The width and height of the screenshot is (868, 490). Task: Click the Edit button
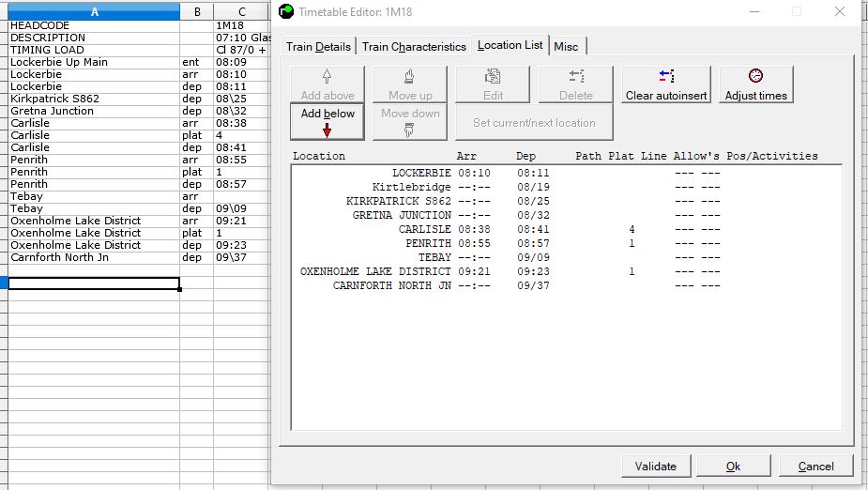point(493,84)
